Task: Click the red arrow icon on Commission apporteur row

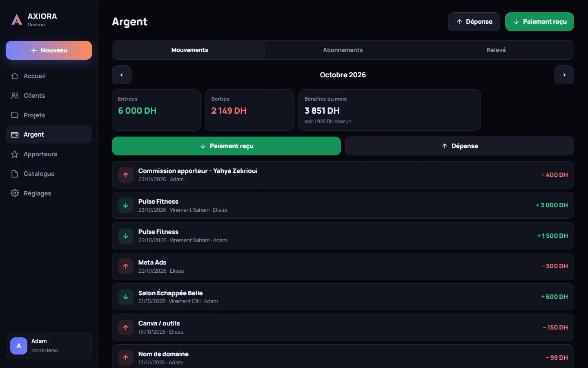Action: [x=126, y=175]
